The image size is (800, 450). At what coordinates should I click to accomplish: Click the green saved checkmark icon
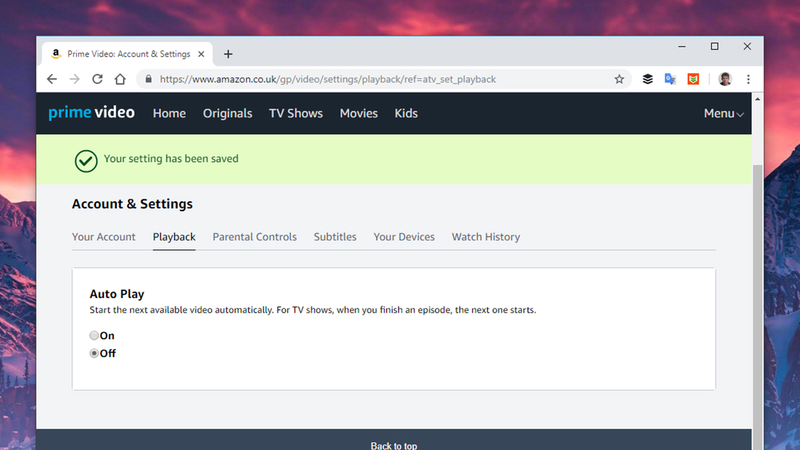(86, 161)
